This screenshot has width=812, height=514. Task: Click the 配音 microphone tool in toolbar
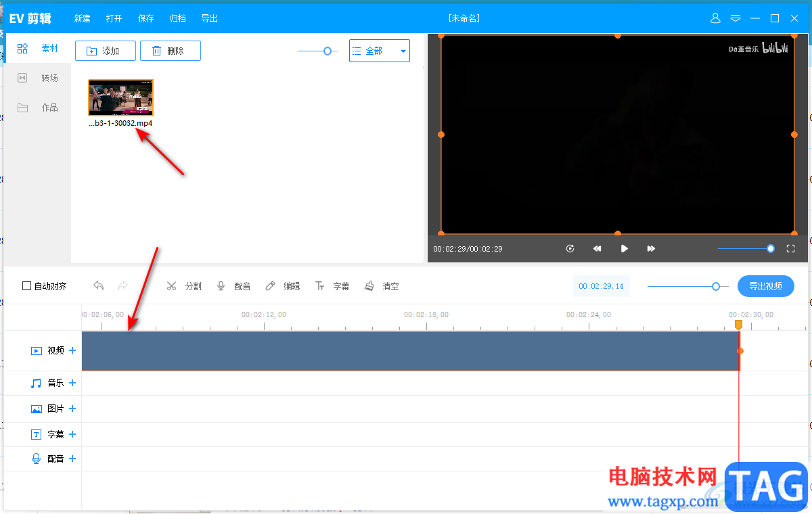(x=233, y=286)
